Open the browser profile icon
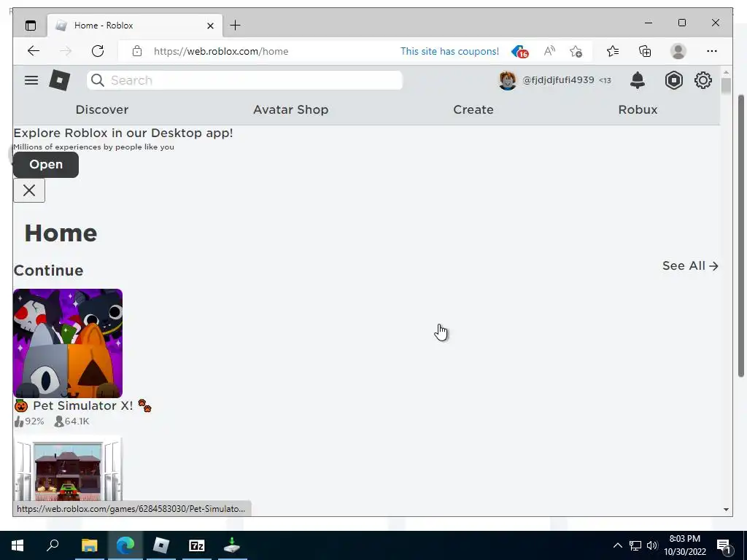 [678, 51]
